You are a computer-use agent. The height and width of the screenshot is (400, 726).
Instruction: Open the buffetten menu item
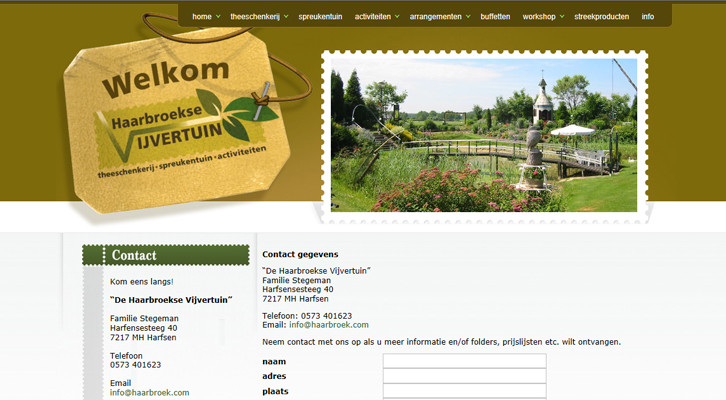tap(495, 17)
